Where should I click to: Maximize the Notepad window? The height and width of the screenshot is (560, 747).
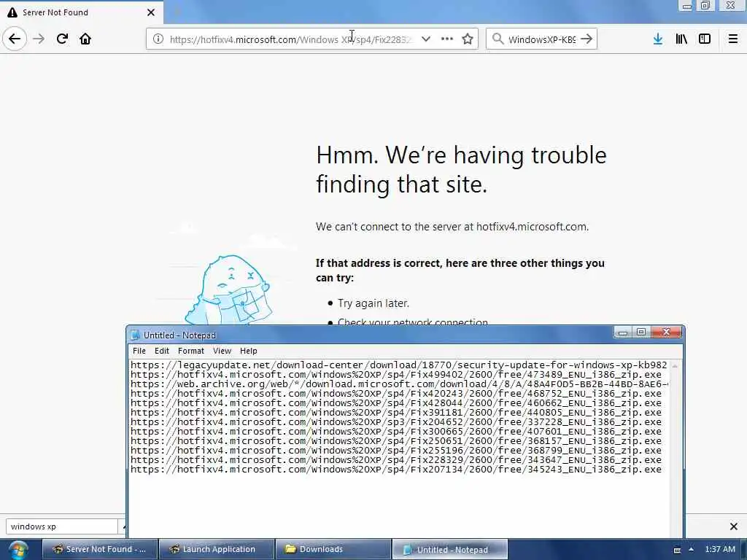[x=641, y=332]
